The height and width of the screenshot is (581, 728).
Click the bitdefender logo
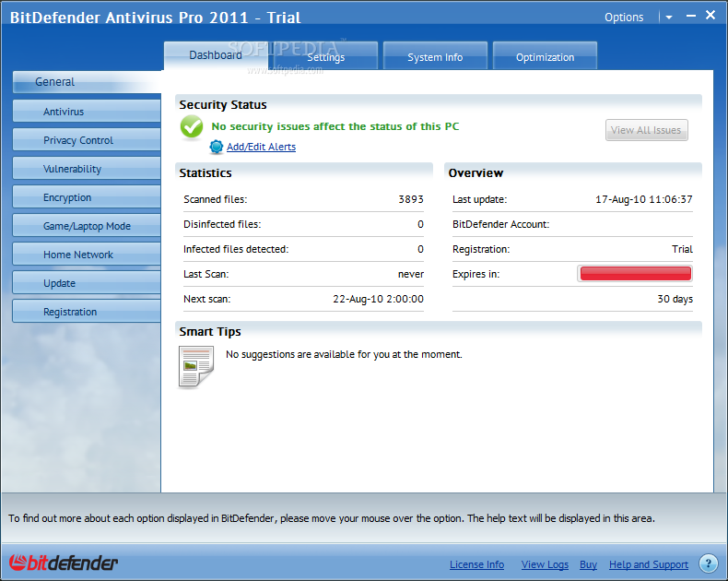point(64,563)
